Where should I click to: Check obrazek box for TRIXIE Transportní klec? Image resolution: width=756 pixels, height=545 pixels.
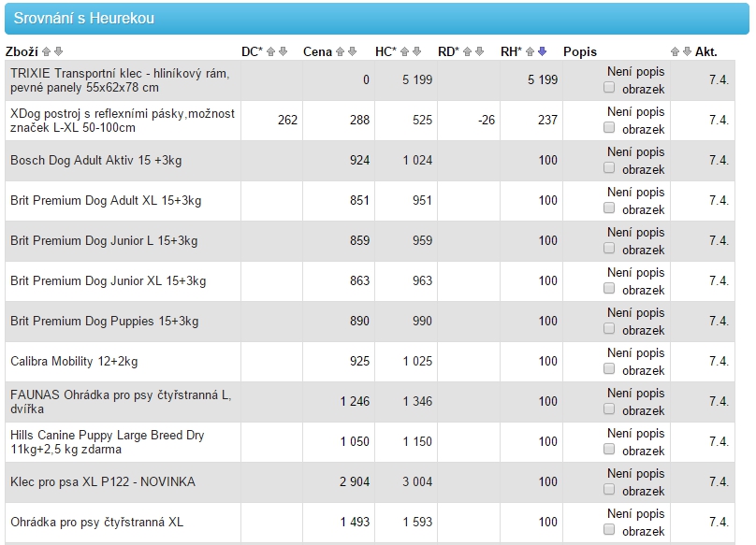[x=610, y=88]
